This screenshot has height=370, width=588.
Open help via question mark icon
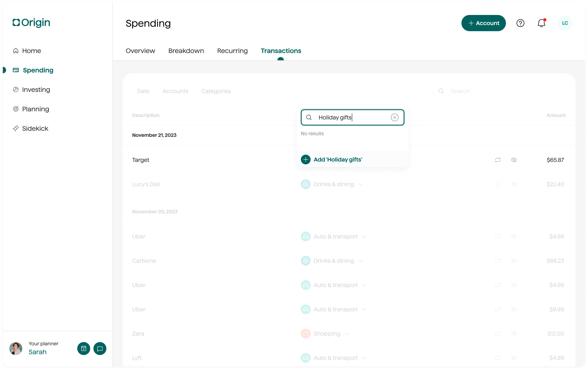[x=520, y=23]
